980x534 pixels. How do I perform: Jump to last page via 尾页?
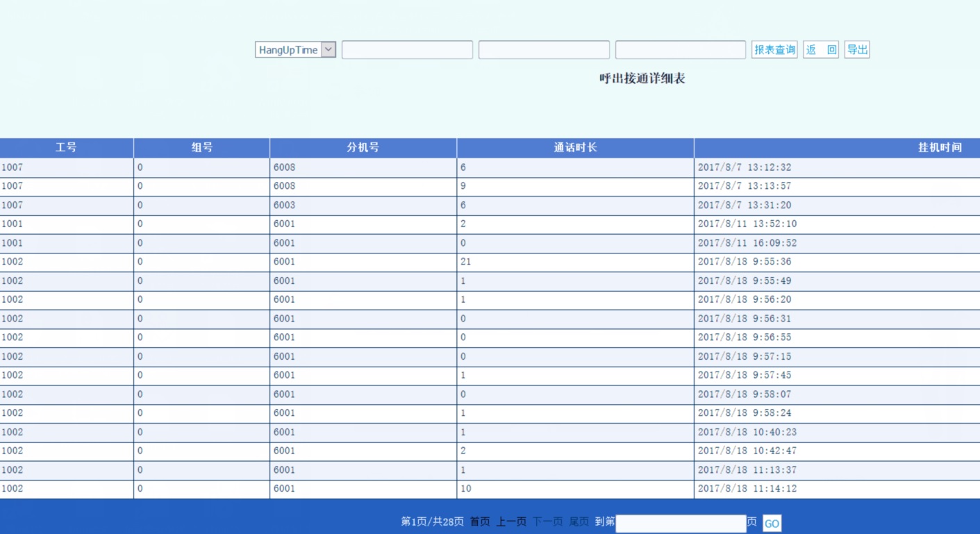(x=579, y=522)
